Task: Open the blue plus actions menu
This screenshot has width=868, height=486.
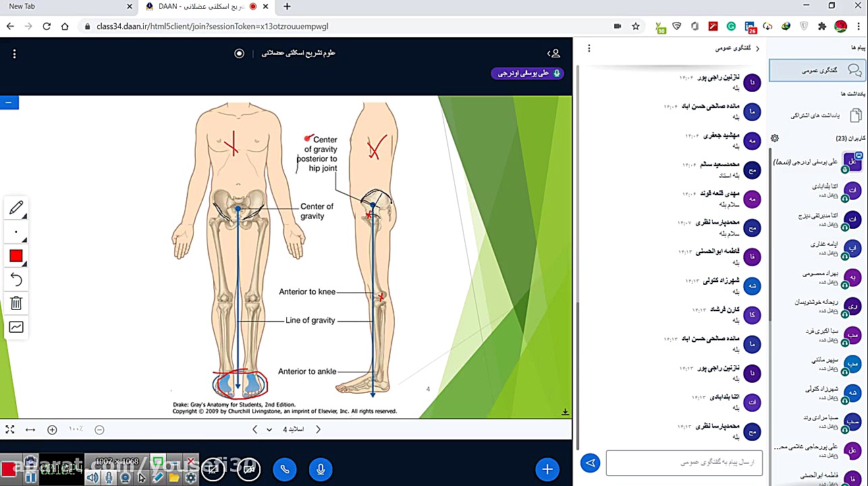Action: [547, 469]
